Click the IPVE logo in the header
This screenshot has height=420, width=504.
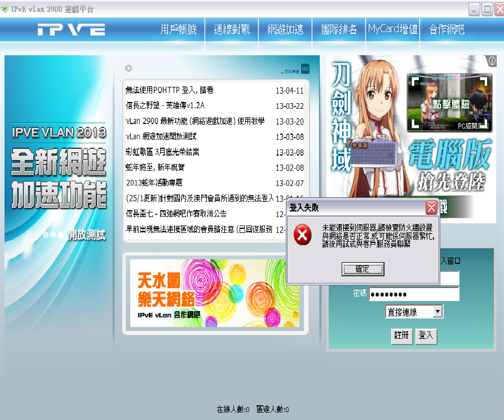click(x=72, y=29)
